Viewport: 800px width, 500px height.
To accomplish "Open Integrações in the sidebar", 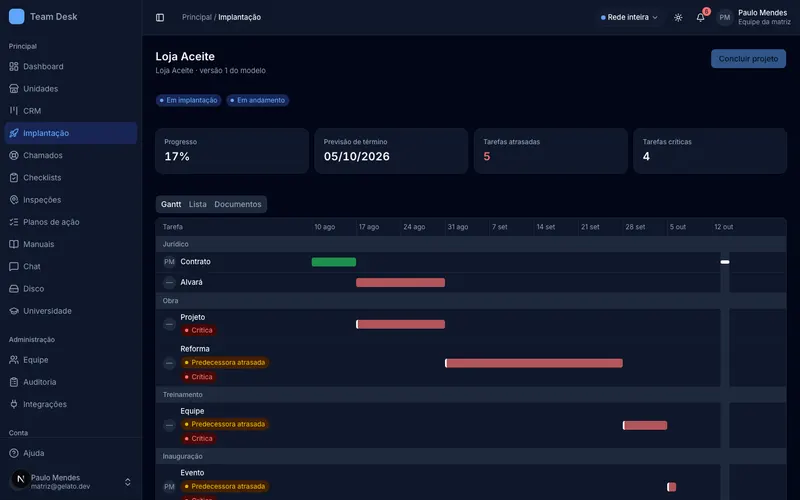I will pos(70,404).
